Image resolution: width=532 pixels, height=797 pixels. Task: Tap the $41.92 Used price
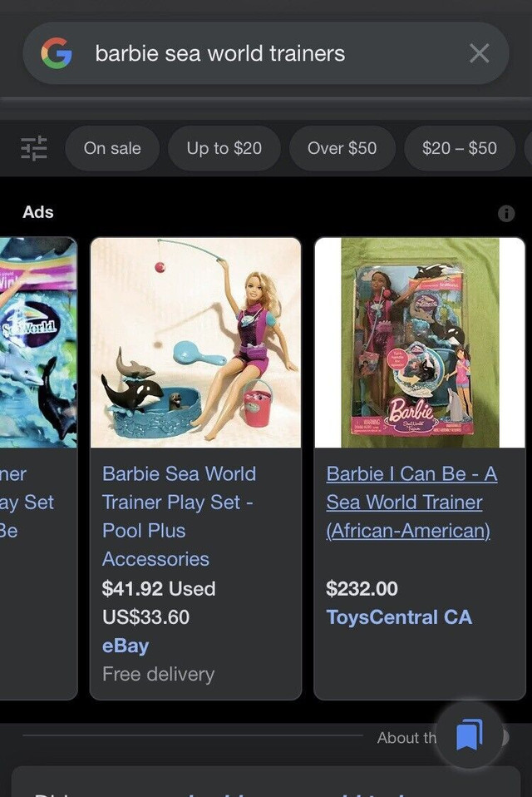pos(158,589)
